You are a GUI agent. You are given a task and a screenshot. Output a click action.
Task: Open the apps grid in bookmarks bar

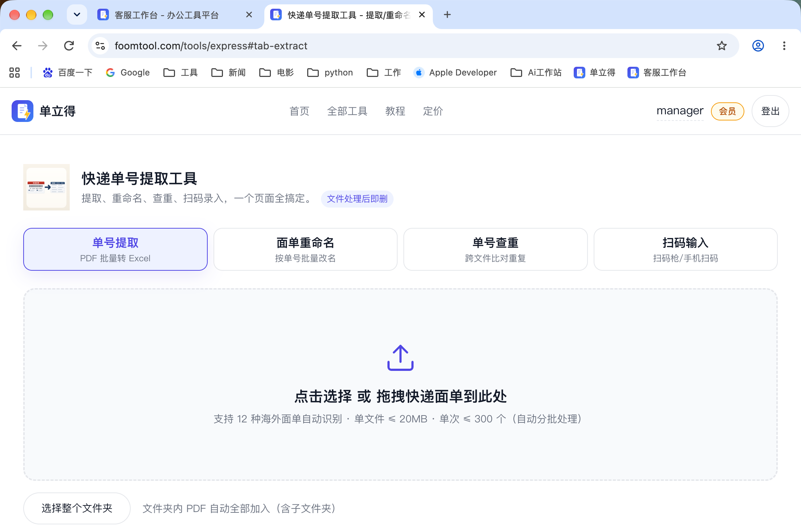15,73
